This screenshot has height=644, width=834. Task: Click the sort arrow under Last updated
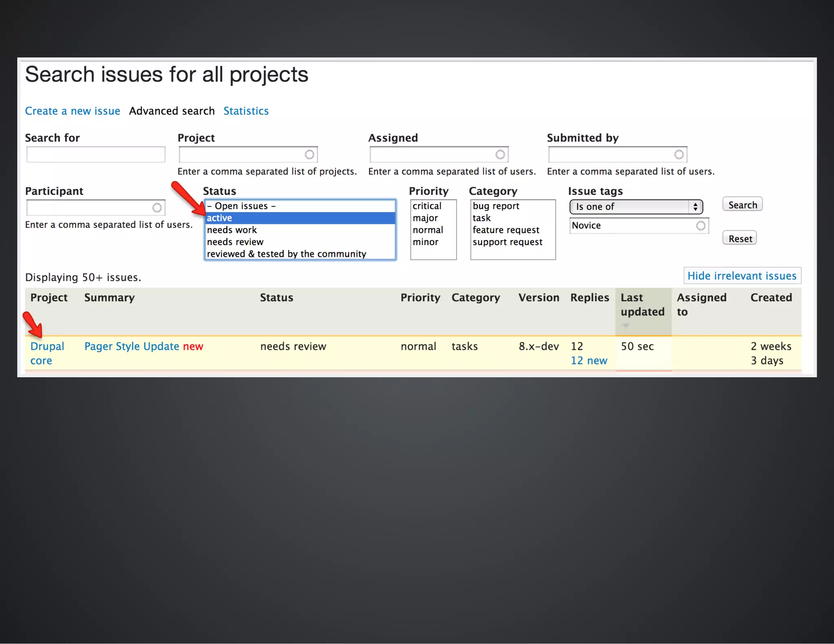pos(626,326)
